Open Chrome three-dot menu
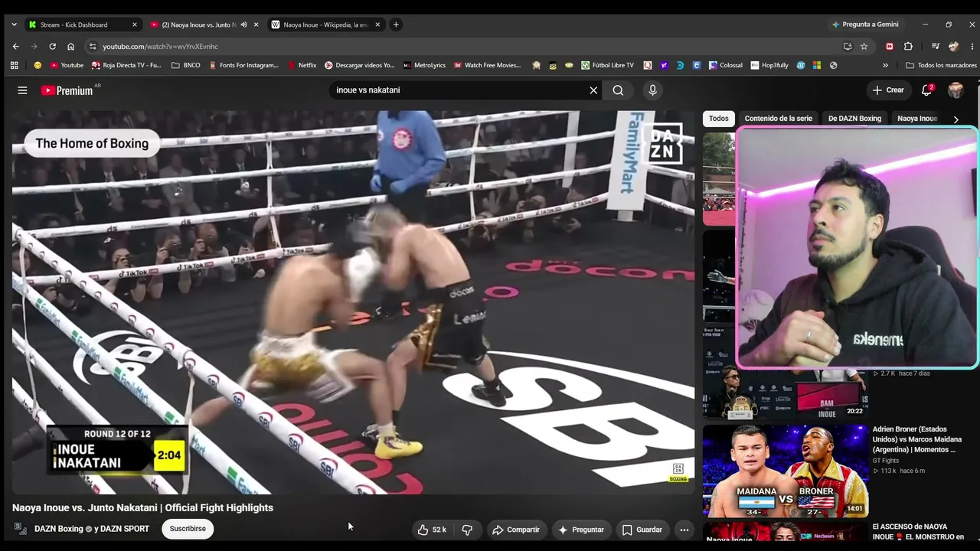This screenshot has height=551, width=980. (972, 46)
